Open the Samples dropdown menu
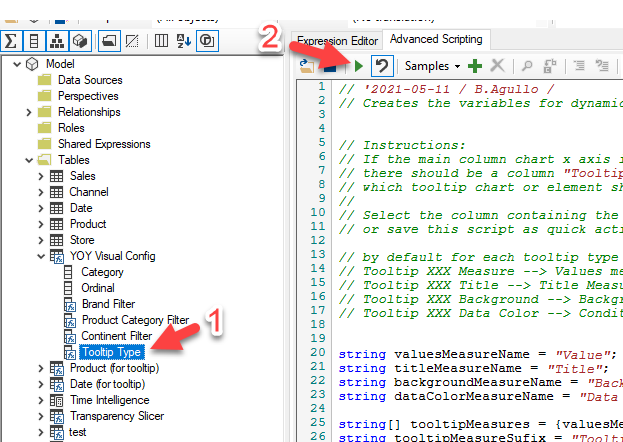Image resolution: width=623 pixels, height=442 pixels. [432, 66]
